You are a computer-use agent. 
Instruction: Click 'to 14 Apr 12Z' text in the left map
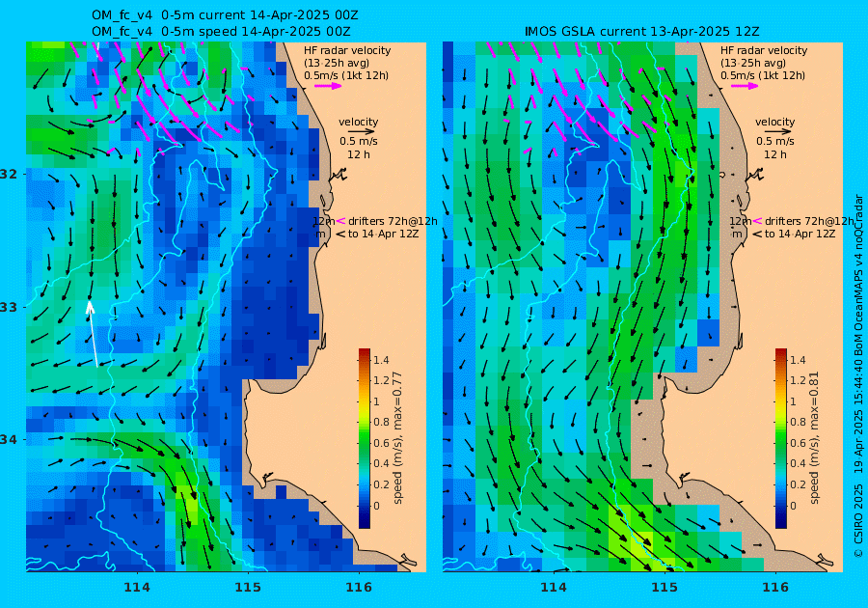383,234
